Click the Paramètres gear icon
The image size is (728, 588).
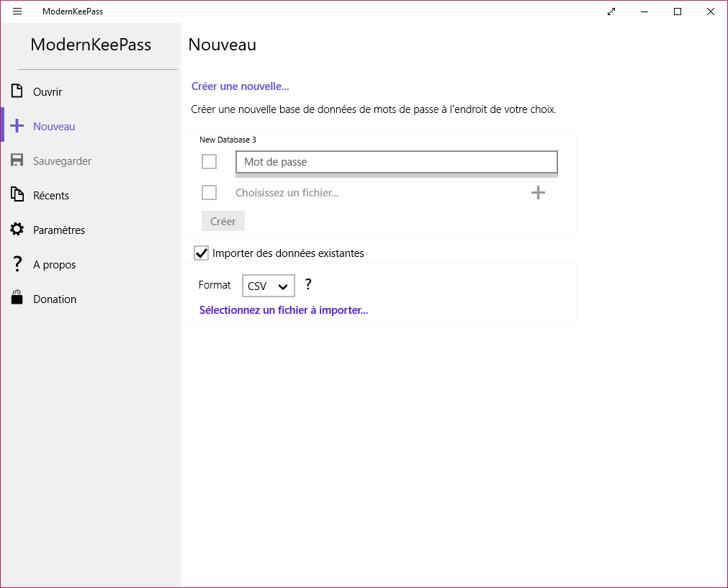17,230
